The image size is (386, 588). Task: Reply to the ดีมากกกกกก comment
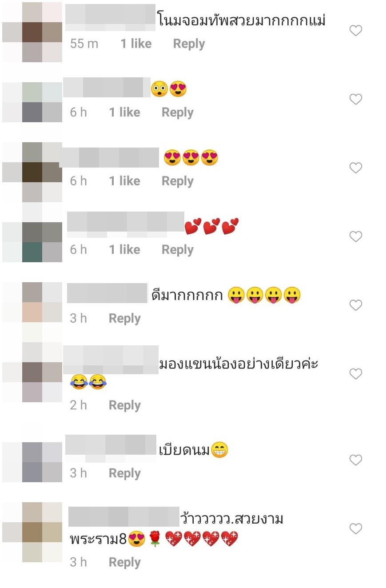[x=125, y=318]
